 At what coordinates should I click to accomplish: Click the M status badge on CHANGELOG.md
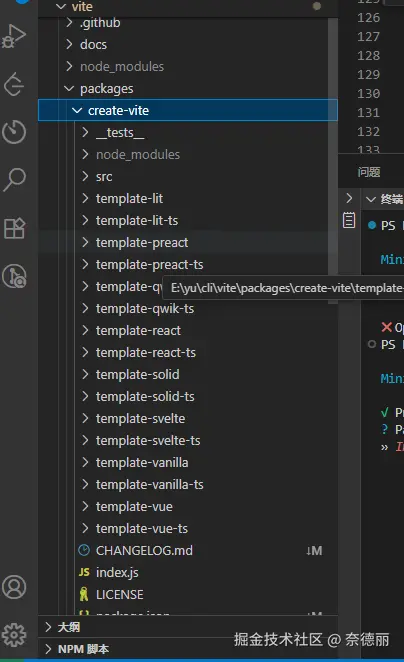click(314, 551)
